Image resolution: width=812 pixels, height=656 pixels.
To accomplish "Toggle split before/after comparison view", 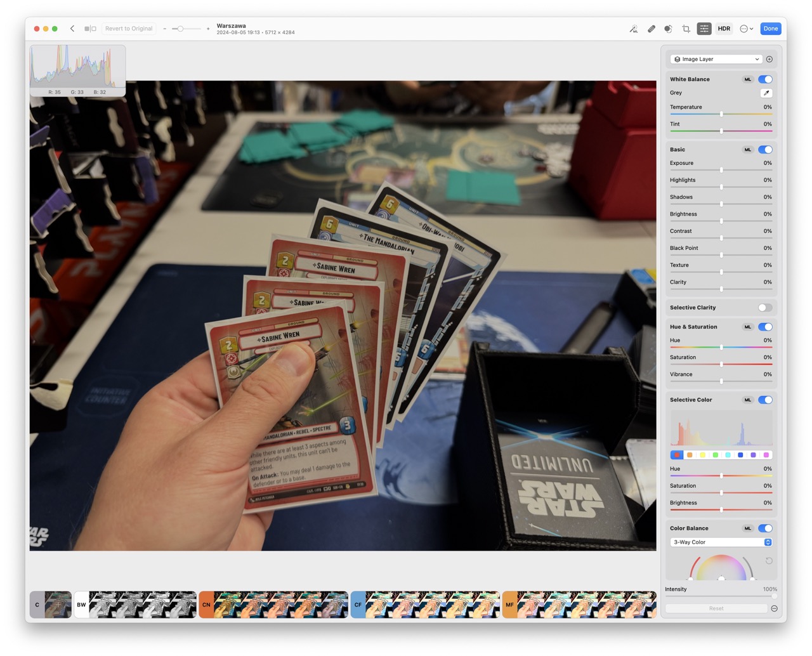I will click(x=91, y=29).
